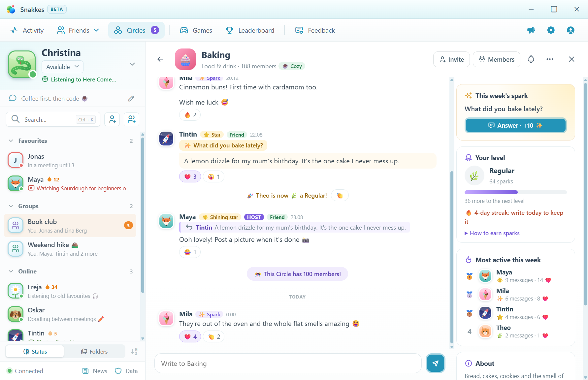The height and width of the screenshot is (380, 588).
Task: Open Maya's fox avatar in Favourites
Action: tap(16, 183)
